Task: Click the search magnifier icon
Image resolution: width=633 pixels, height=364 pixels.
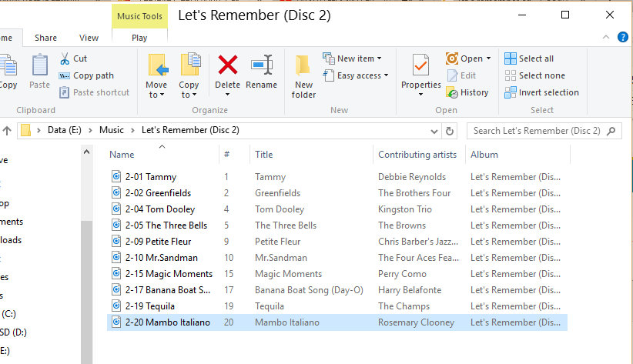Action: pyautogui.click(x=611, y=131)
